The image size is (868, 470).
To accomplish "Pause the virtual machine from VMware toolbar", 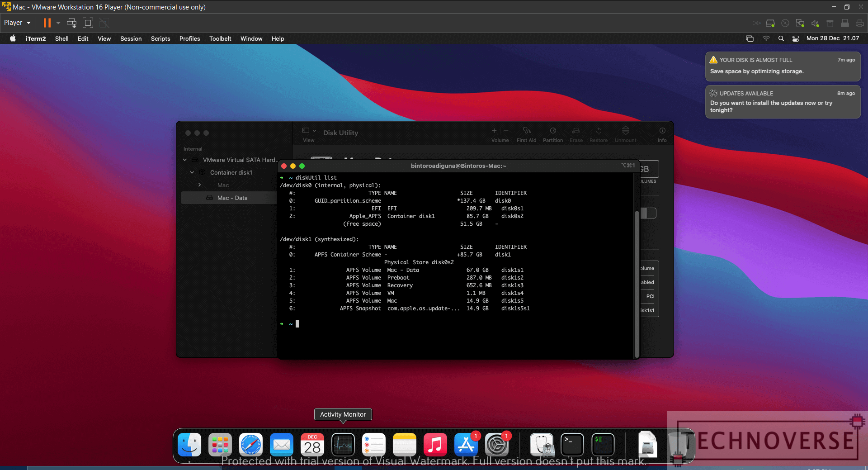I will (x=47, y=23).
